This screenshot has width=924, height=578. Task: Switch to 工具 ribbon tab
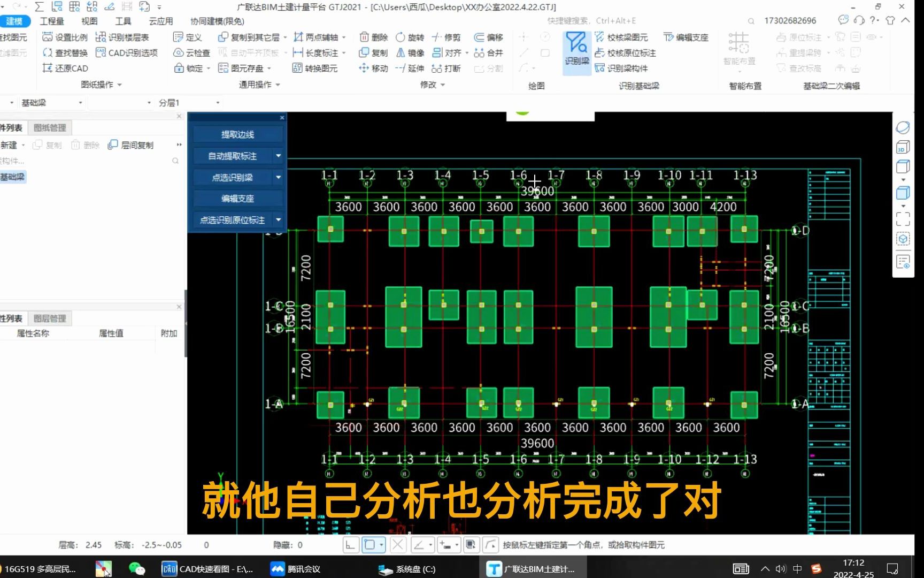pos(123,21)
